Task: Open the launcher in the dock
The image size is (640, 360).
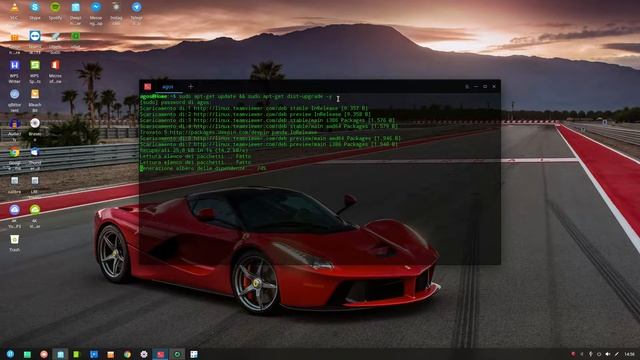Action: tap(10, 354)
